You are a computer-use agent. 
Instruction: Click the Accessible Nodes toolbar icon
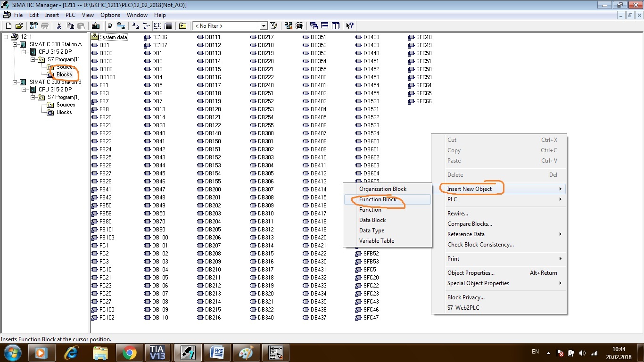click(33, 26)
